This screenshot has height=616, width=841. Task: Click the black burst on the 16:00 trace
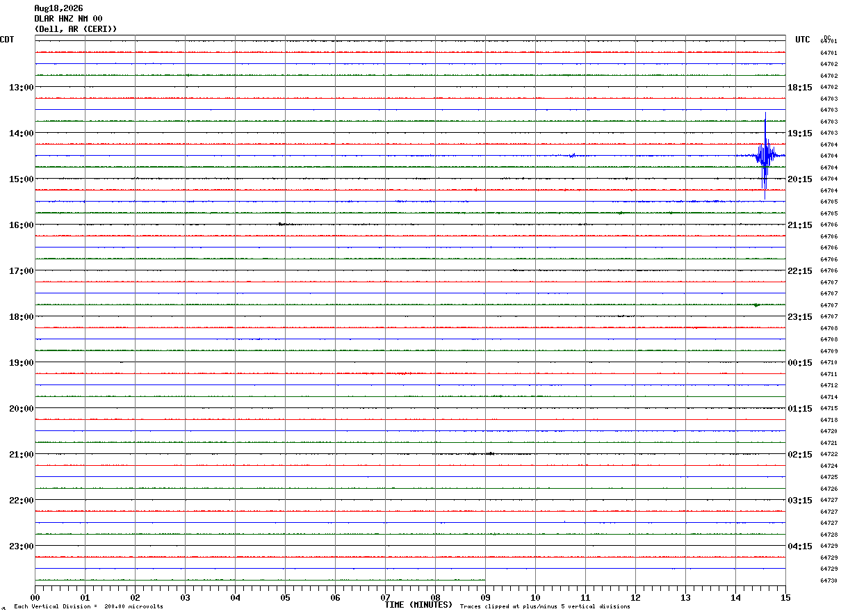coord(284,224)
